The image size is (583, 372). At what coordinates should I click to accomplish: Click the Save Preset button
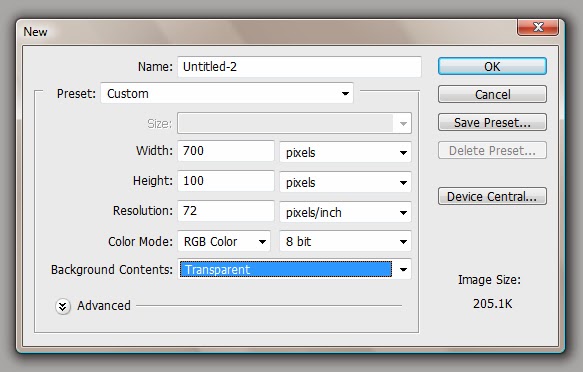(492, 122)
